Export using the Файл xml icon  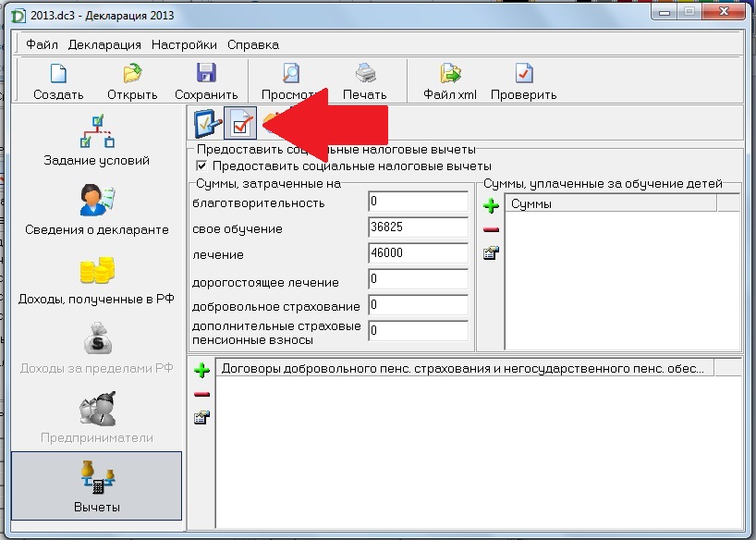[x=450, y=74]
